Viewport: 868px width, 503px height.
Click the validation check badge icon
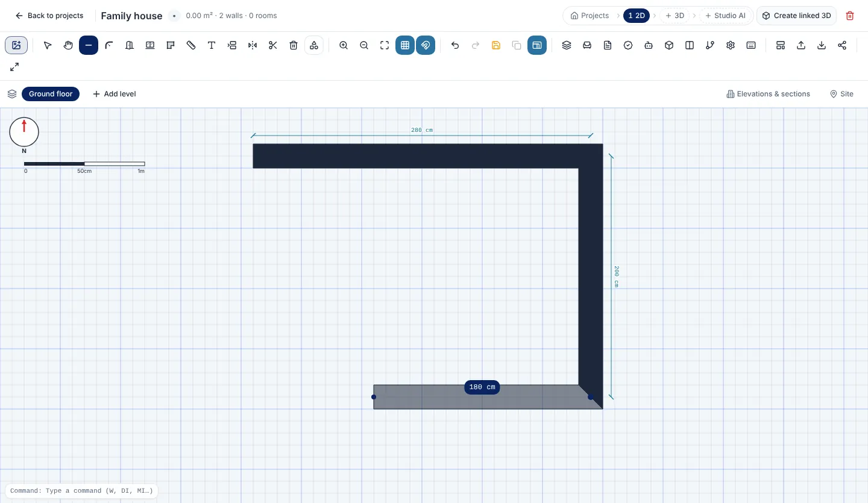[628, 45]
